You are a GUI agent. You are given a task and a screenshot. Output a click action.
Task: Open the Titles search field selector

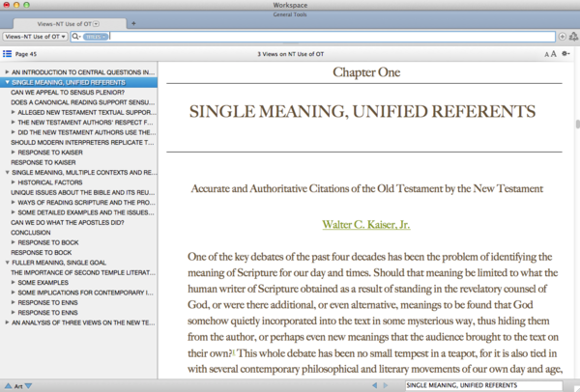[94, 37]
